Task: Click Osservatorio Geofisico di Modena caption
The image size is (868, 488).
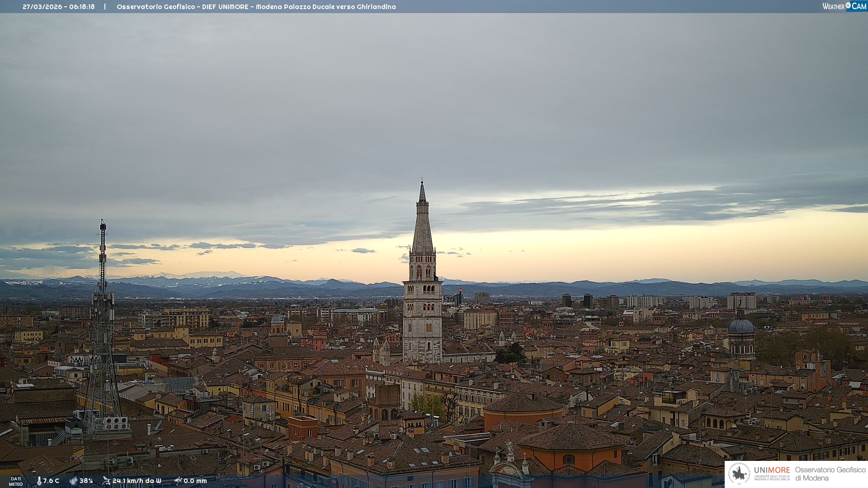Action: point(830,474)
